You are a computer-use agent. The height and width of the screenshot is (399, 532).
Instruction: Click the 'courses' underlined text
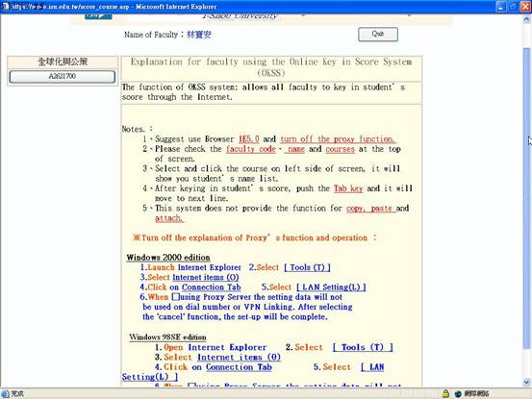point(340,149)
